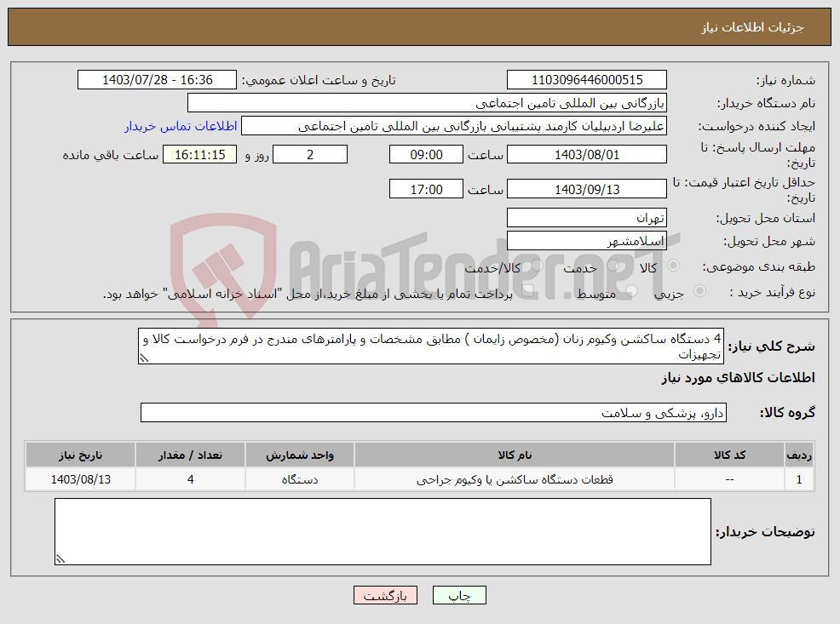Click the resize handle of buyer notes textarea

(60, 558)
